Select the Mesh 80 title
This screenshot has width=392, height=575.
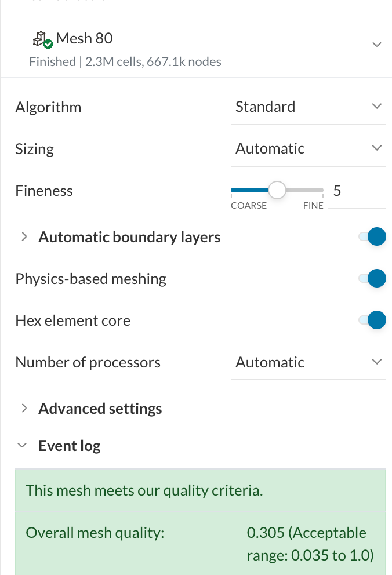(84, 39)
